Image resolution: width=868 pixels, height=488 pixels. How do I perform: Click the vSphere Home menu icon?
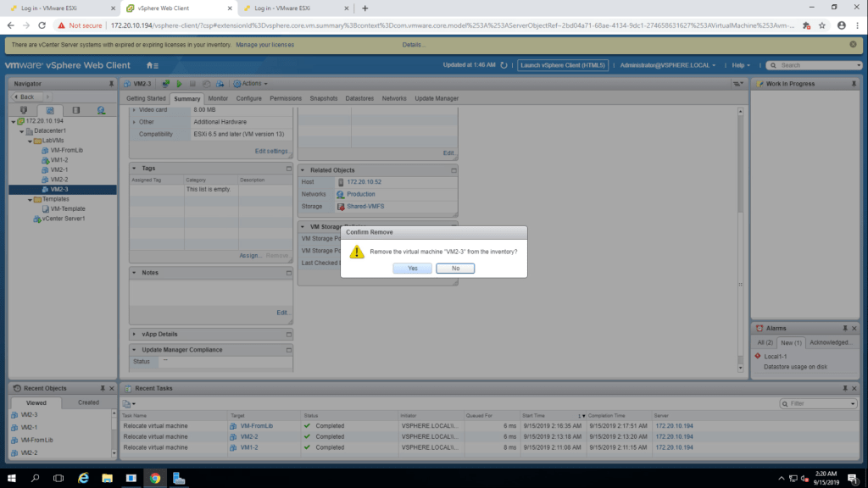coord(152,65)
